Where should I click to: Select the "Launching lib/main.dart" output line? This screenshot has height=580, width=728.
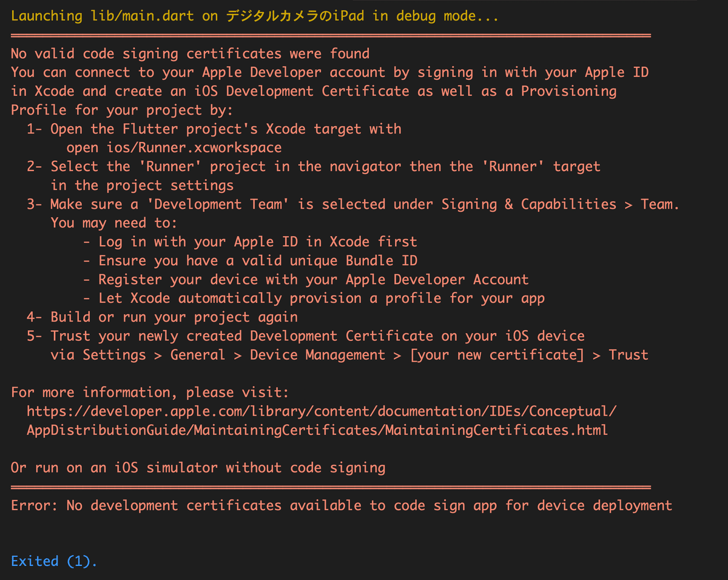(x=255, y=16)
